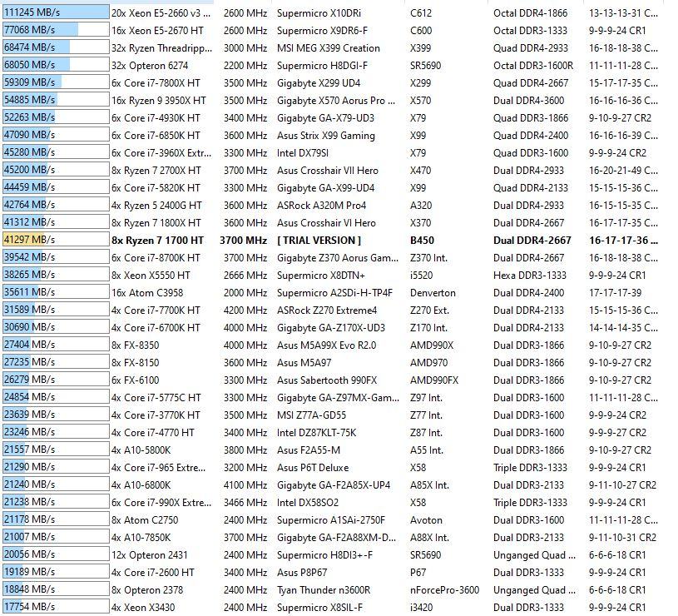The width and height of the screenshot is (678, 616).
Task: Select 4x Core i7-5775C HT row
Action: click(x=330, y=398)
